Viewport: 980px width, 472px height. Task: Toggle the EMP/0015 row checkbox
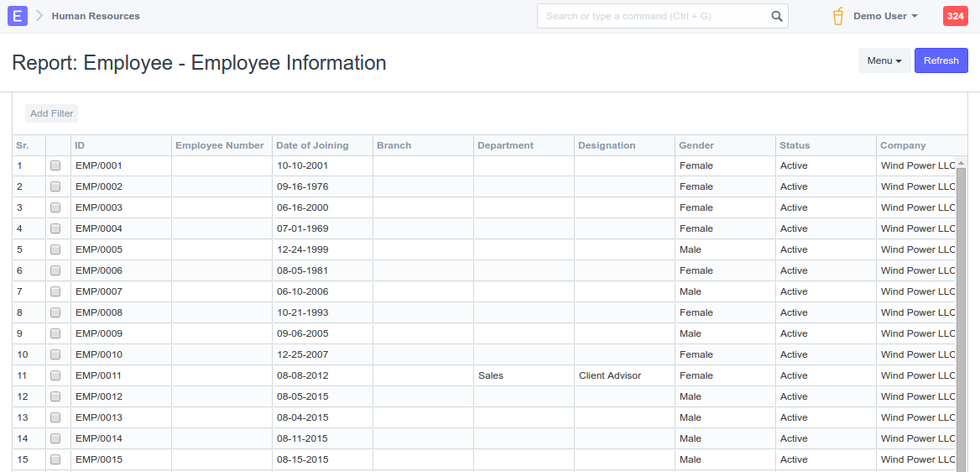tap(55, 460)
